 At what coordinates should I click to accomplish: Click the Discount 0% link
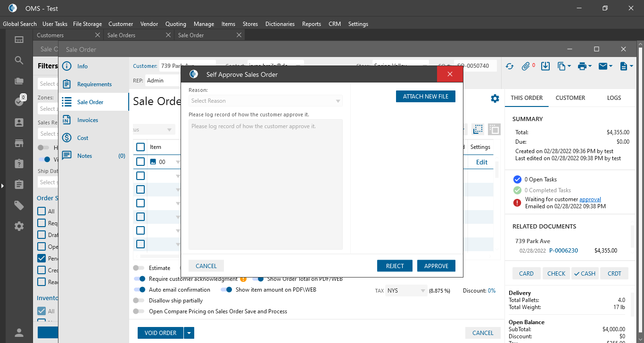pos(492,291)
